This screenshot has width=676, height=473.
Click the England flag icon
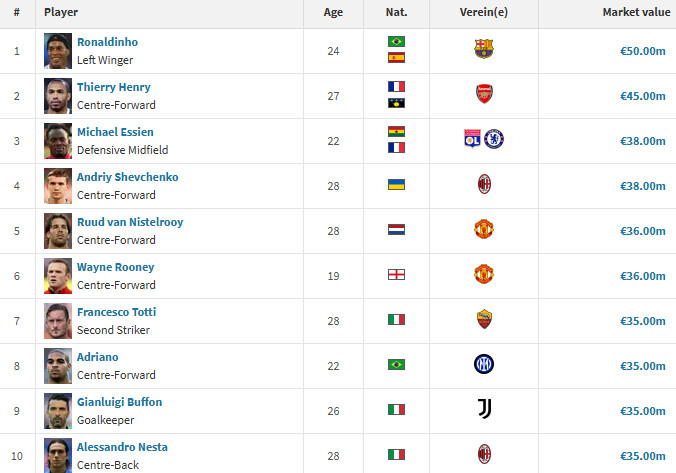[x=396, y=275]
